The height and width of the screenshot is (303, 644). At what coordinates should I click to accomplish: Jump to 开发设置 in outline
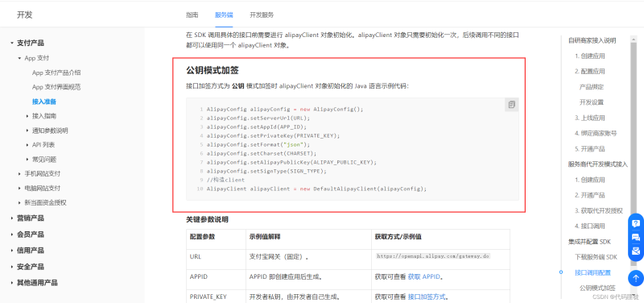pyautogui.click(x=592, y=102)
